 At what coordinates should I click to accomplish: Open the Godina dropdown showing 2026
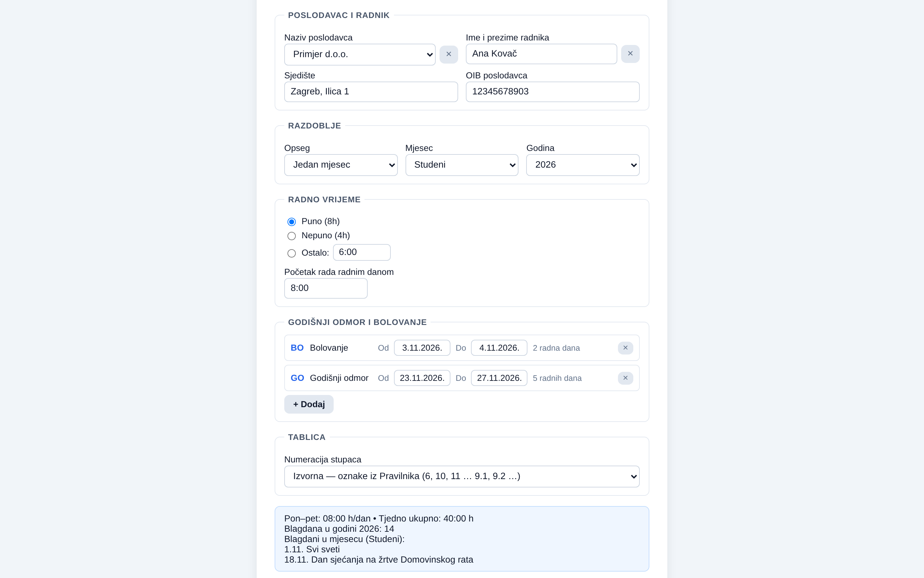[x=583, y=165]
